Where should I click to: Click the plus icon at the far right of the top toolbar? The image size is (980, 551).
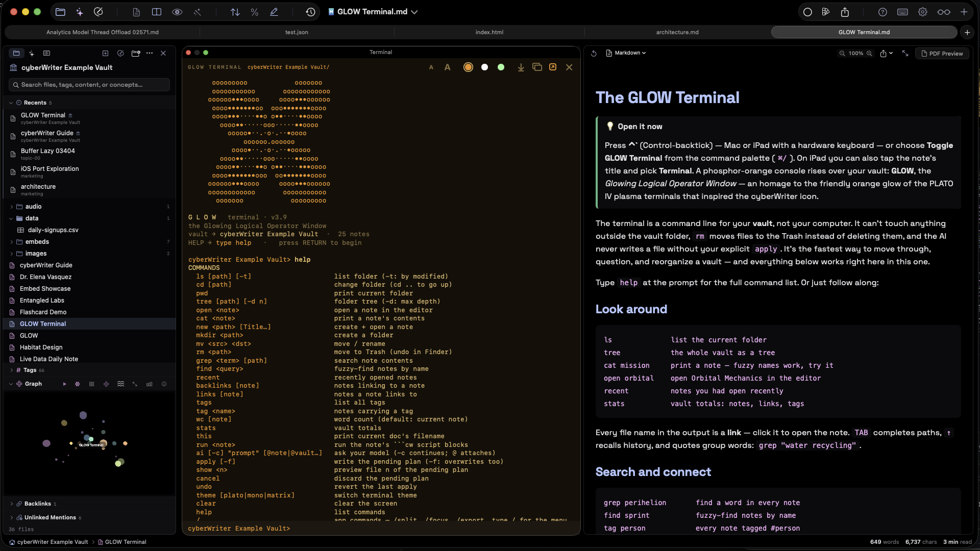964,12
